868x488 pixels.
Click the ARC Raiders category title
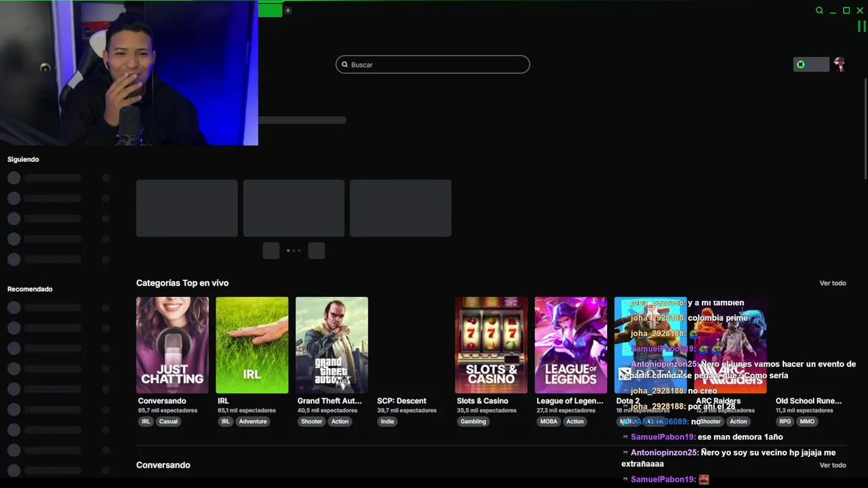(x=718, y=401)
